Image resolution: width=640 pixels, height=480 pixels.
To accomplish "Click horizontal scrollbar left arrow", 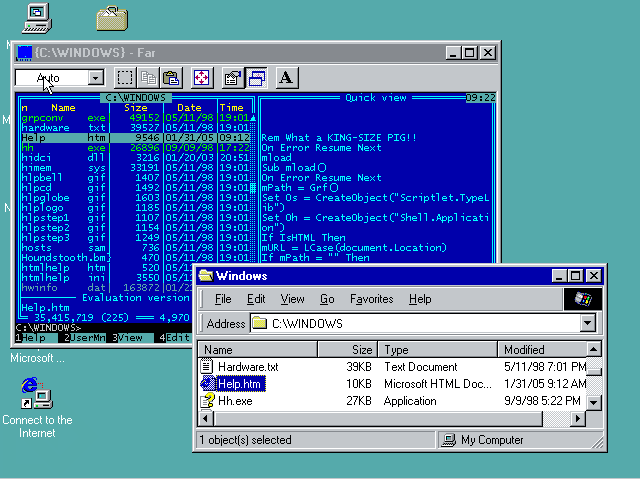I will (205, 418).
